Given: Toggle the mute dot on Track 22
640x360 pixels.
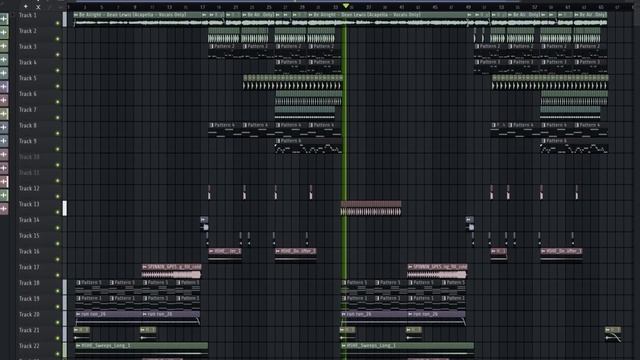Looking at the screenshot, I should (x=58, y=354).
